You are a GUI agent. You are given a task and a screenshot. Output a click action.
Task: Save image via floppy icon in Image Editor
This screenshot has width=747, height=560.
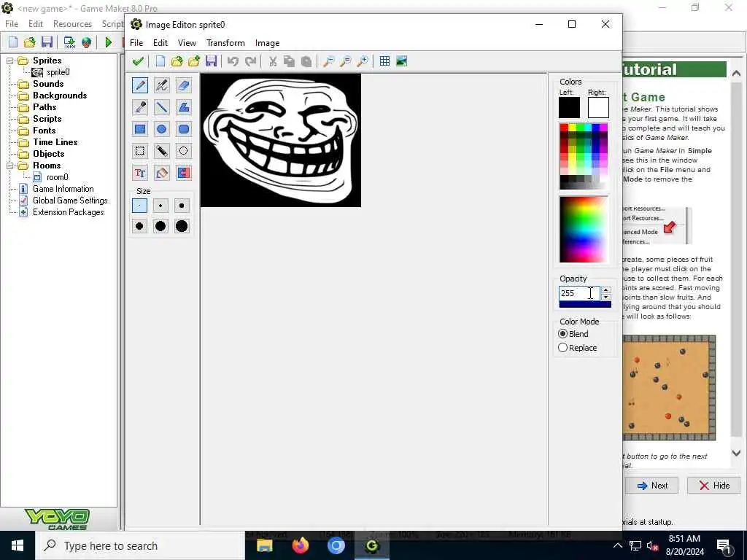pos(211,61)
